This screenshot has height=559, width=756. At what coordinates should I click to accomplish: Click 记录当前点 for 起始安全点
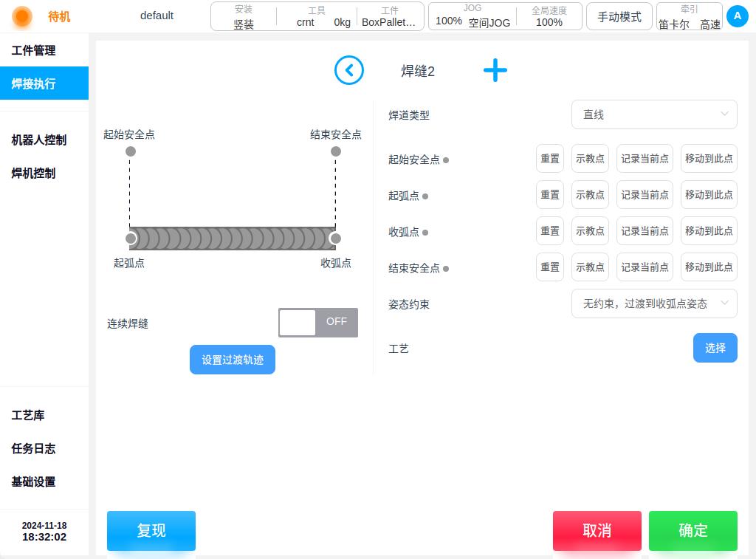coord(645,159)
